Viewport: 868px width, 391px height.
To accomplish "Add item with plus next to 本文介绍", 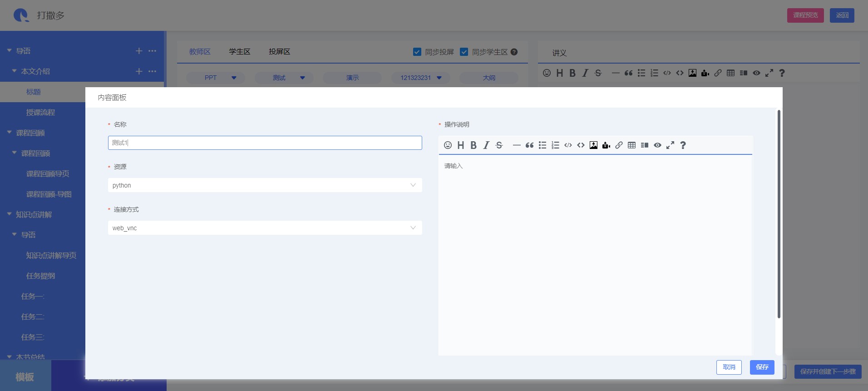I will 139,71.
